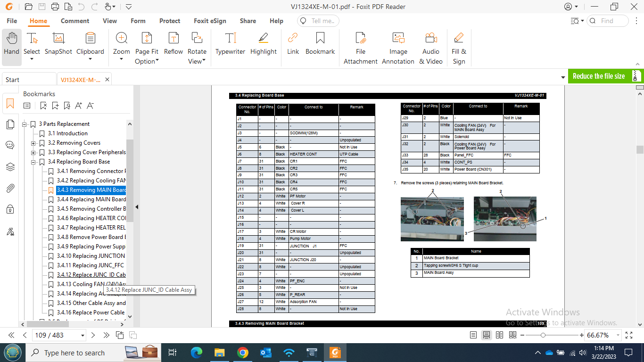Switch to the Foxit eSign tab
The width and height of the screenshot is (644, 362).
(x=210, y=21)
